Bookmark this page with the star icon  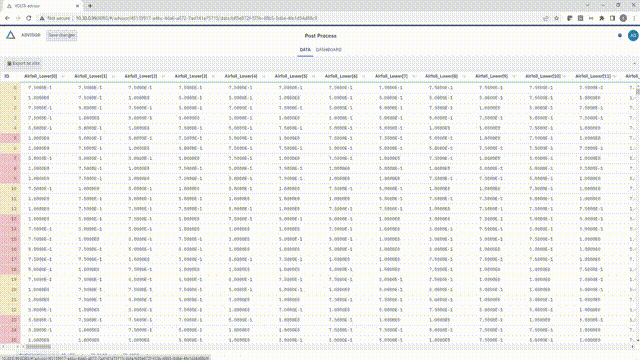pos(556,18)
